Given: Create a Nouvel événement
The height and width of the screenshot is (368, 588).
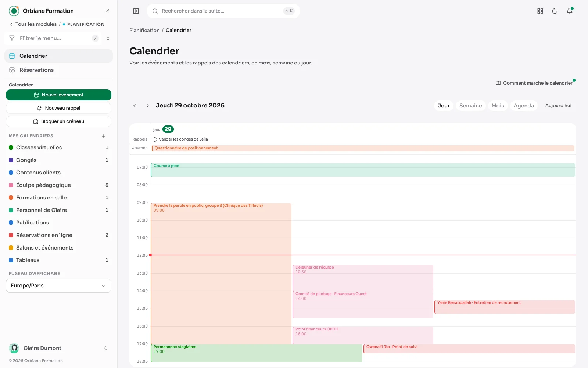Looking at the screenshot, I should [x=58, y=95].
